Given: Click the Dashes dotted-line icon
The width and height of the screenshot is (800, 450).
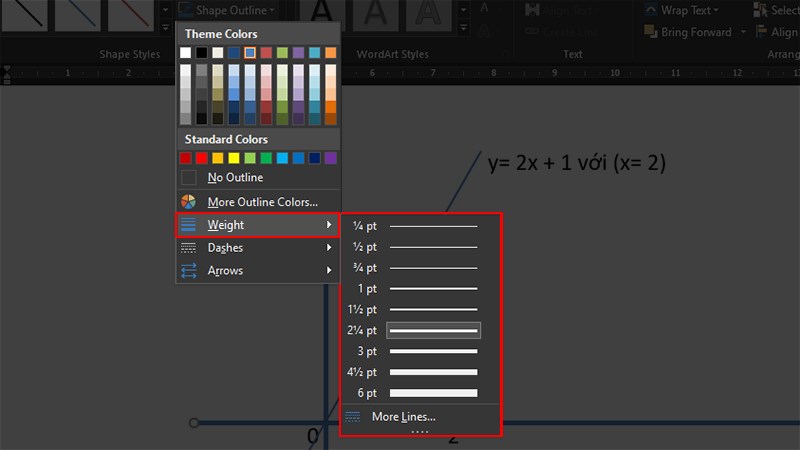Looking at the screenshot, I should 188,248.
